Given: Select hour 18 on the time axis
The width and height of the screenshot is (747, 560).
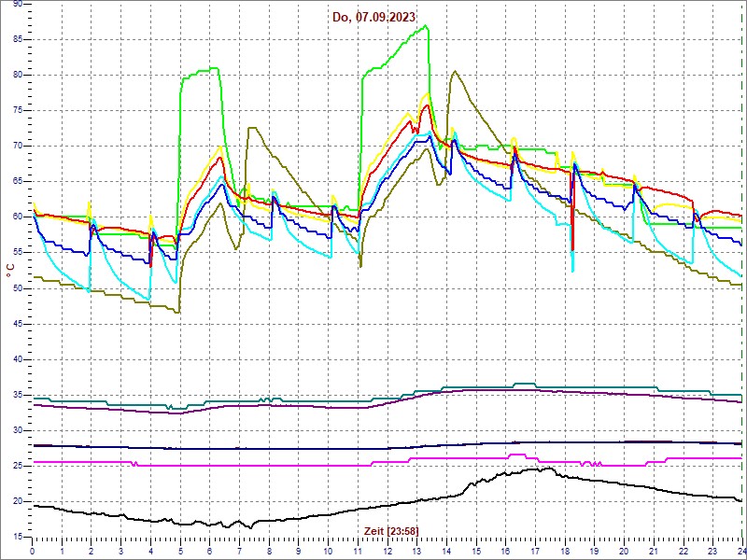Looking at the screenshot, I should [x=564, y=552].
